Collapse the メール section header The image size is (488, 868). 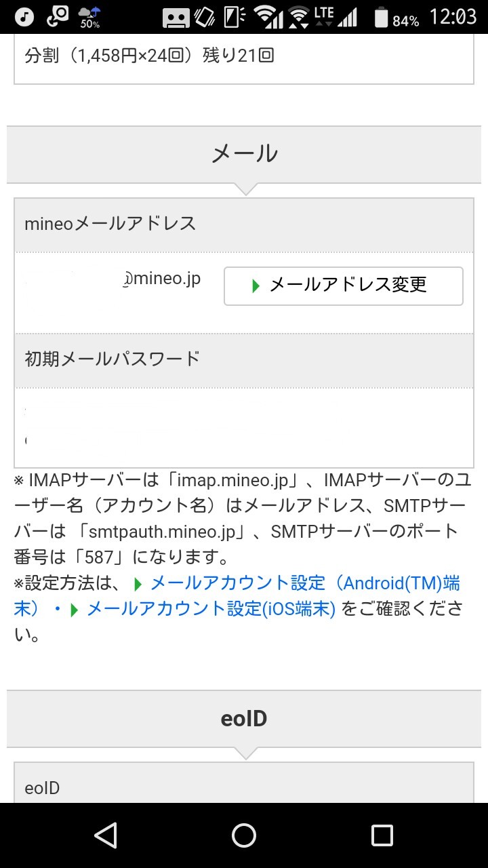tap(244, 153)
